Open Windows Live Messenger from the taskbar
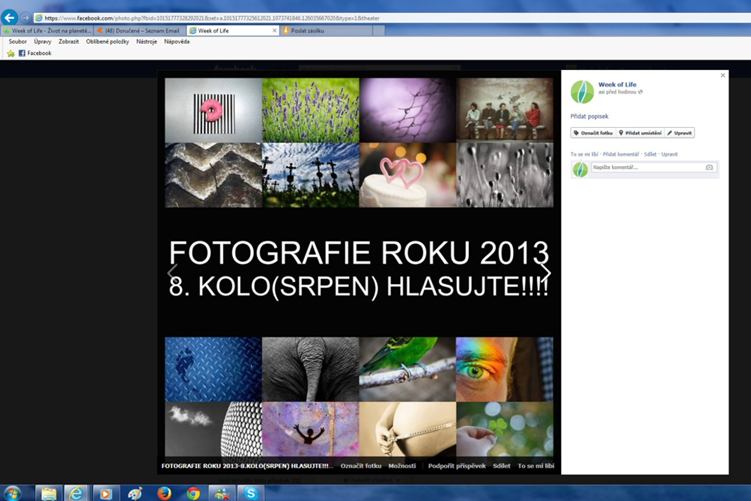 222,493
